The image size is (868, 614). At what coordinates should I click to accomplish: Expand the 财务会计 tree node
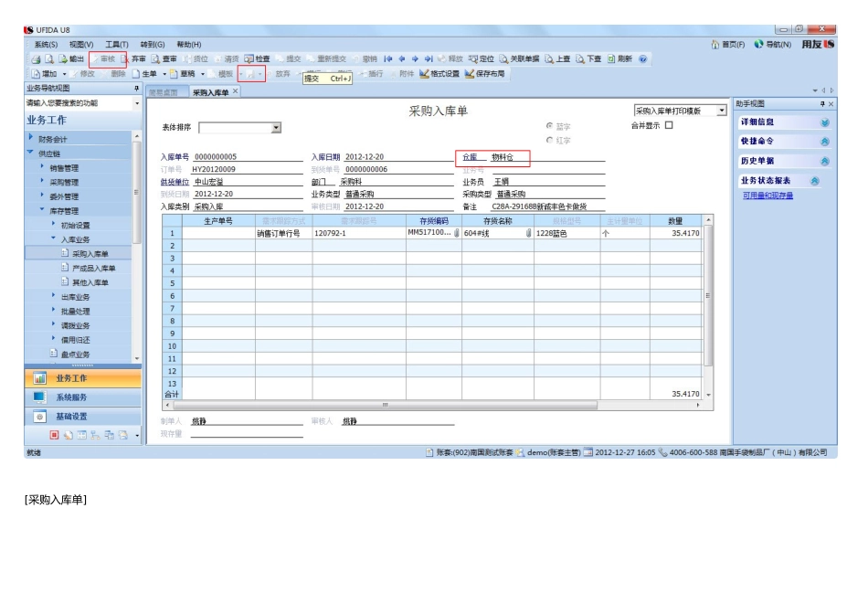pyautogui.click(x=30, y=137)
